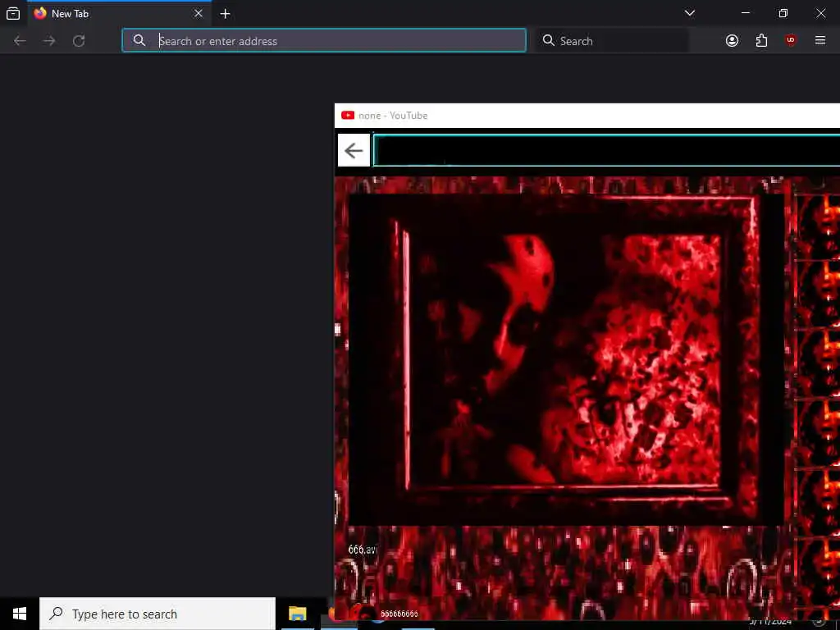Open the Firefox hamburger application menu
Viewport: 840px width, 630px height.
click(x=820, y=40)
